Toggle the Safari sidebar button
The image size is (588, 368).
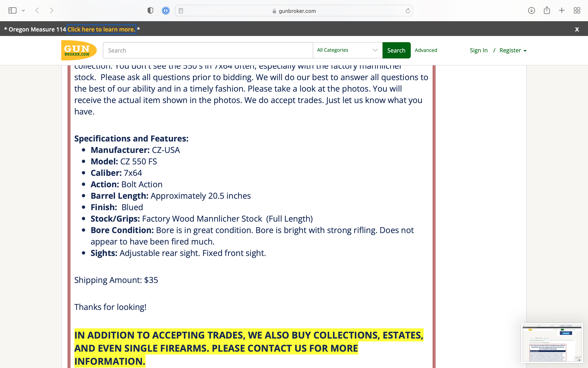(x=12, y=10)
